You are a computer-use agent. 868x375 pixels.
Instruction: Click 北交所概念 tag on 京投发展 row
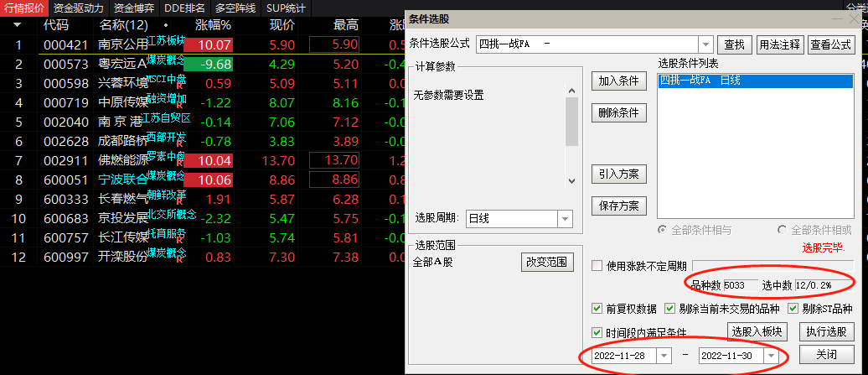[x=173, y=214]
